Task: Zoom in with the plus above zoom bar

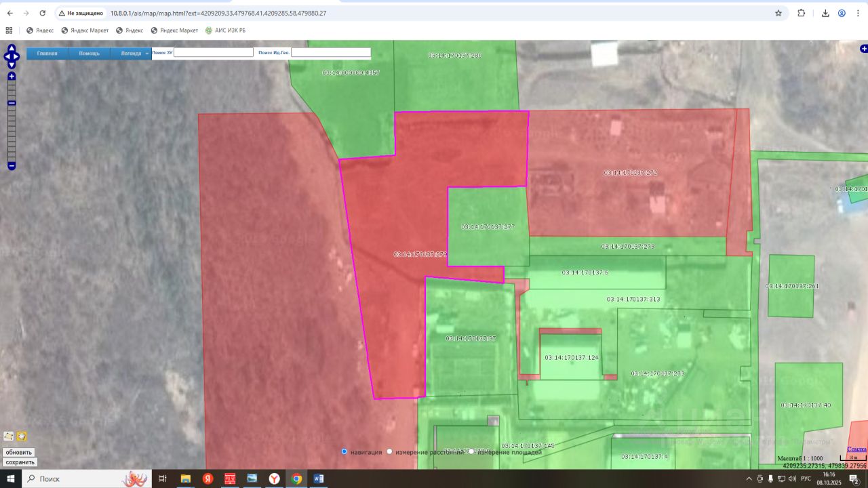Action: [x=12, y=77]
